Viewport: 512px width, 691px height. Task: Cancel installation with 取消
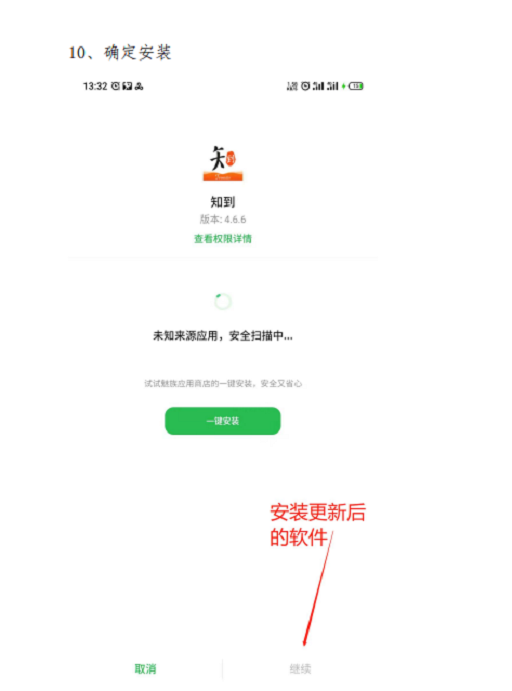(x=145, y=669)
